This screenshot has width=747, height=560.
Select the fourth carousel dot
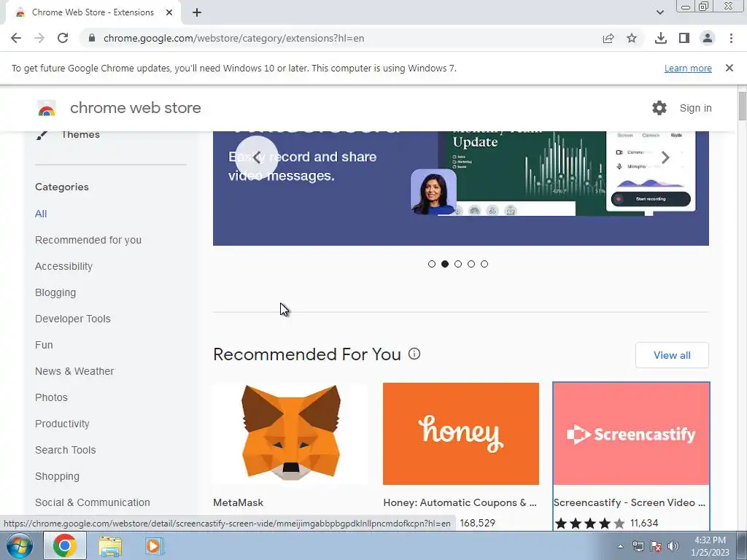[471, 264]
